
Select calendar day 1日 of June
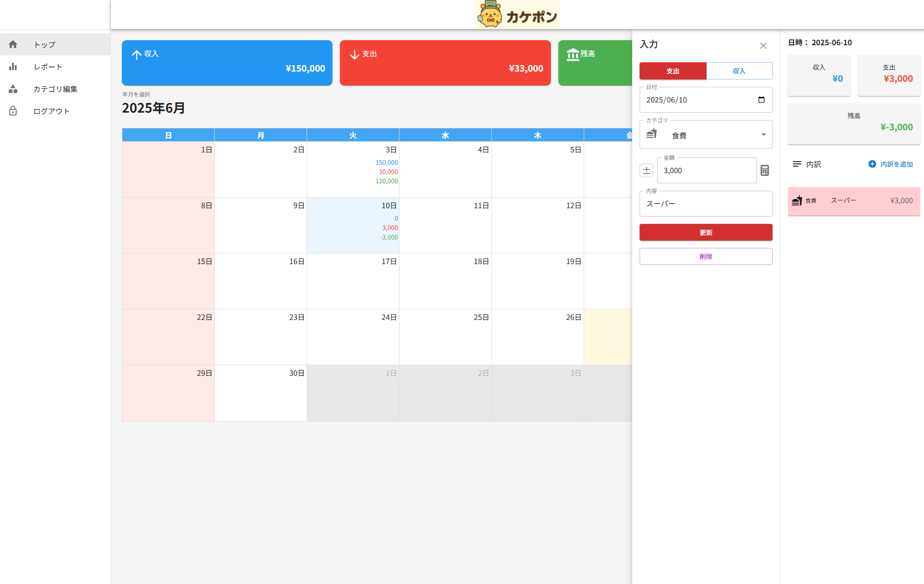pos(168,169)
